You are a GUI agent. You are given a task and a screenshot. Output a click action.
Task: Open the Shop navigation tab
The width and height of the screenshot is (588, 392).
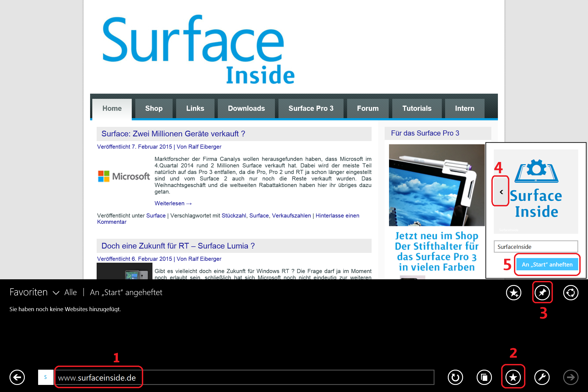point(154,108)
